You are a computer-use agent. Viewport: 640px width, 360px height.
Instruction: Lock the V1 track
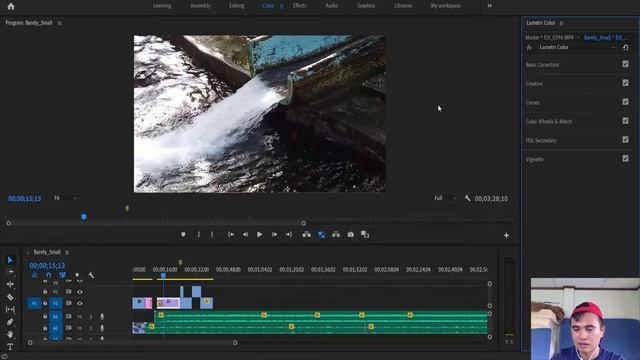point(45,303)
